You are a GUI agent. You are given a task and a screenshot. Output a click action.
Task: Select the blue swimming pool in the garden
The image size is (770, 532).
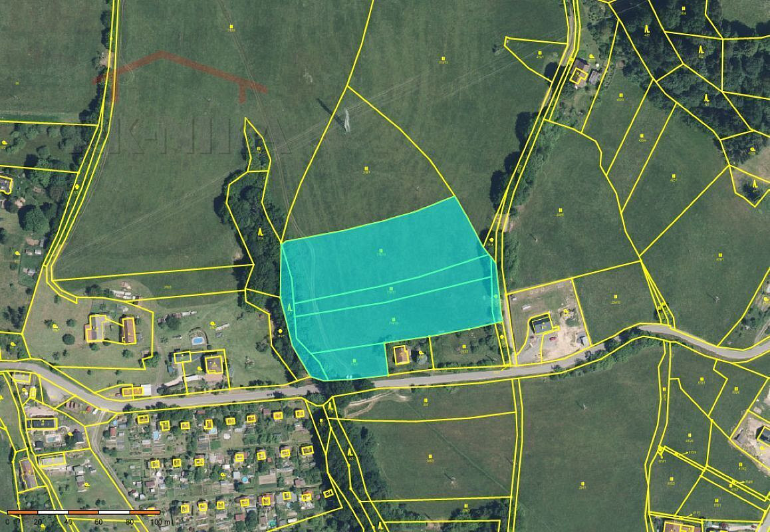pos(198,340)
